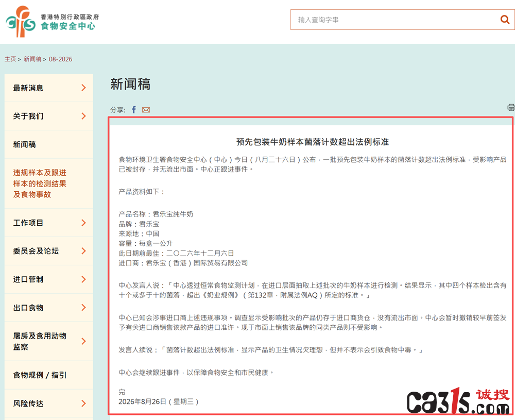Click the line 来源地：中国

tap(139, 233)
